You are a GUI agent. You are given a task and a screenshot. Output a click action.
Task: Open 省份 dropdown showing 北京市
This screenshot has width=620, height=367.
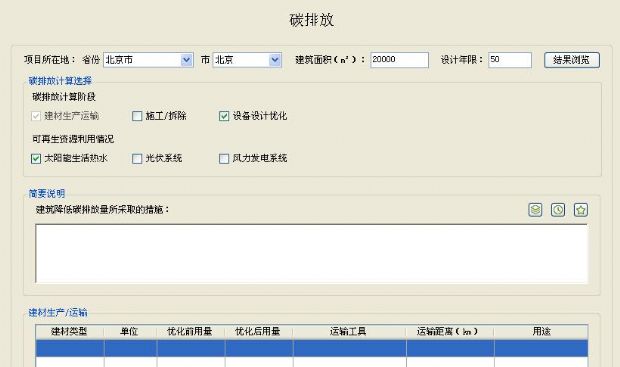[x=148, y=60]
